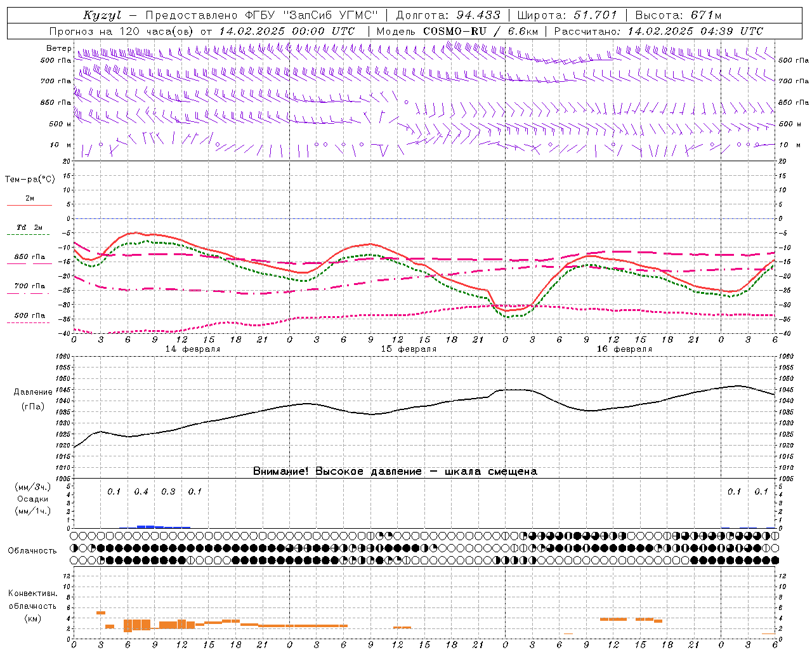Click the "Долгота: 94.433" header field
Viewport: 812px width, 650px height.
pyautogui.click(x=448, y=15)
